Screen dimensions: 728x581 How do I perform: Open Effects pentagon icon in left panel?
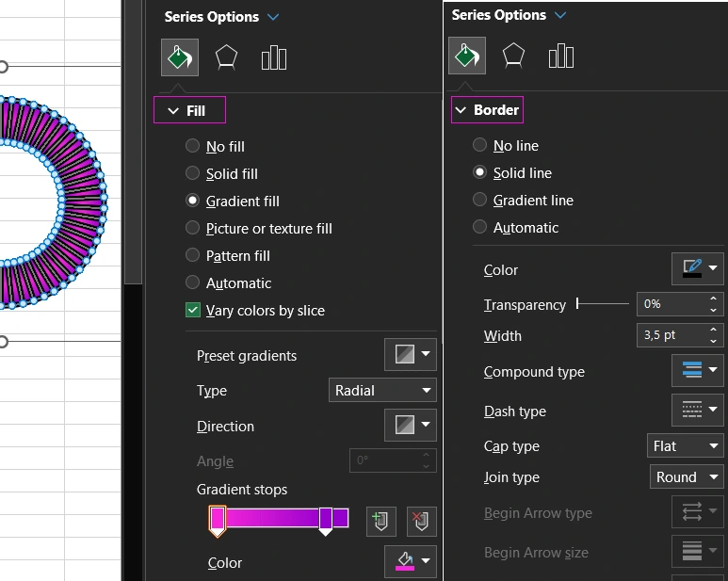click(x=226, y=58)
